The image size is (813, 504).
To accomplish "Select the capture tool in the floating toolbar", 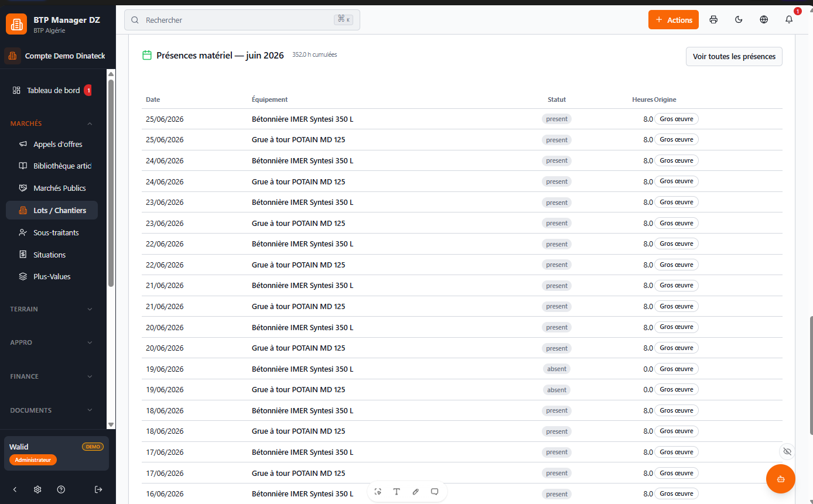I will pyautogui.click(x=378, y=492).
